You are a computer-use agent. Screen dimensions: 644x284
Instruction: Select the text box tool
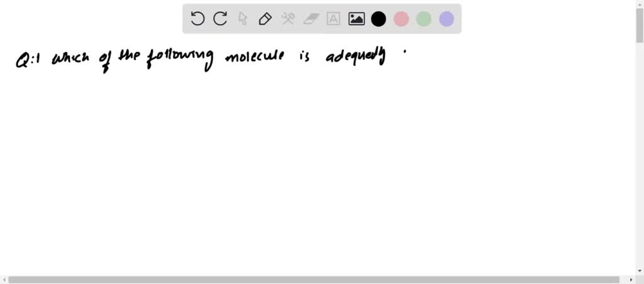click(333, 19)
